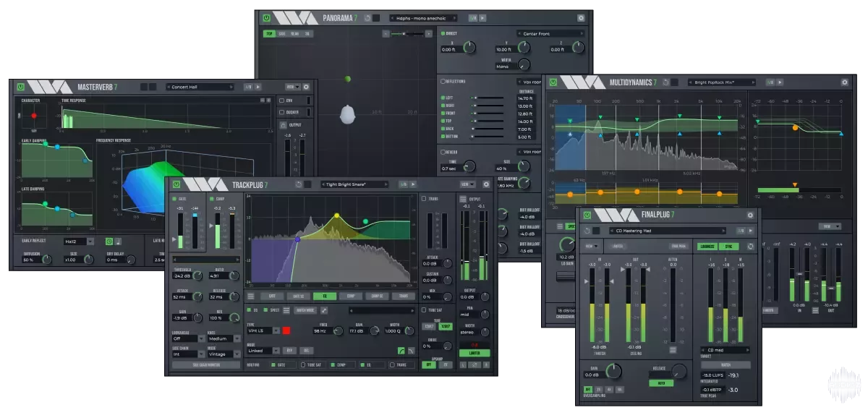Click Panorama preset play arrow button
This screenshot has width=868, height=410.
point(482,17)
